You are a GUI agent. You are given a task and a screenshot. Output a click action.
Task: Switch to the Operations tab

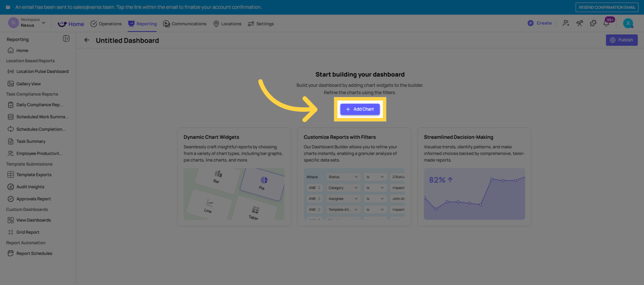[x=106, y=24]
